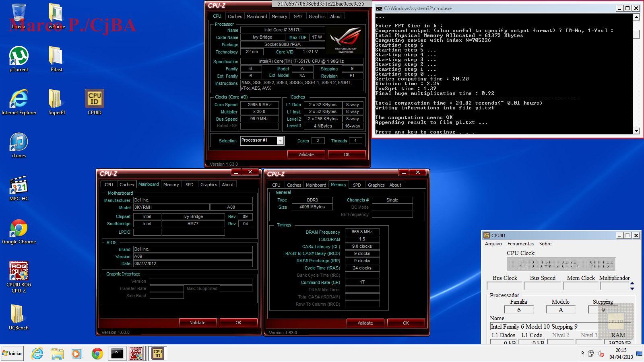Minimize the Mainboard CPU-Z window

(236, 172)
